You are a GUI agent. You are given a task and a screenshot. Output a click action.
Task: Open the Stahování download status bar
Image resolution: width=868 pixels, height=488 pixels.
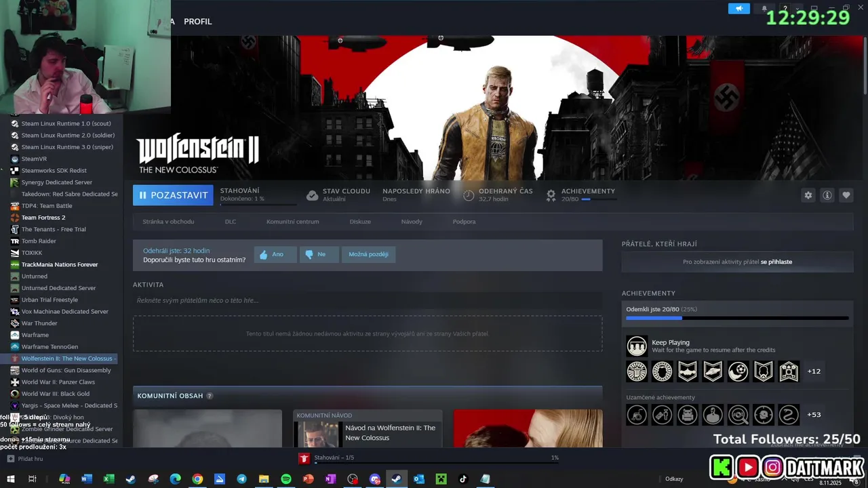pos(429,458)
